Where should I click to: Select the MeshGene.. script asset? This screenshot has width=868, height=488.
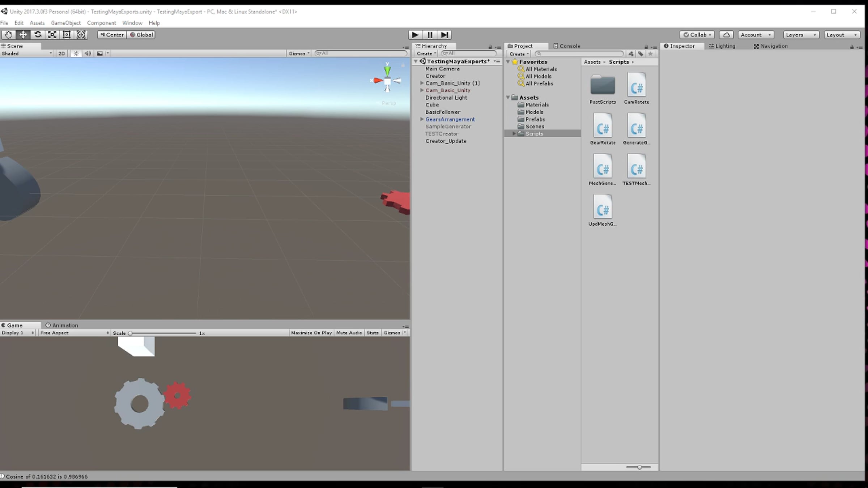pos(603,170)
